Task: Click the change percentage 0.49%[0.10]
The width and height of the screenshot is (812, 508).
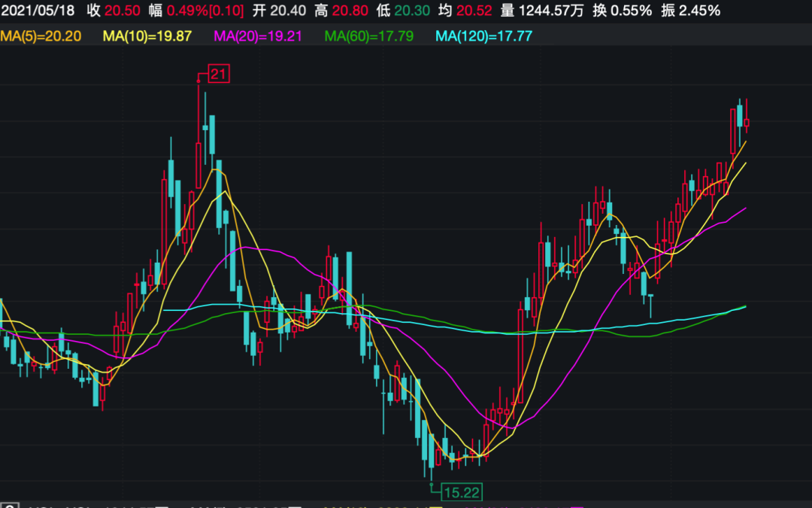Action: coord(205,11)
